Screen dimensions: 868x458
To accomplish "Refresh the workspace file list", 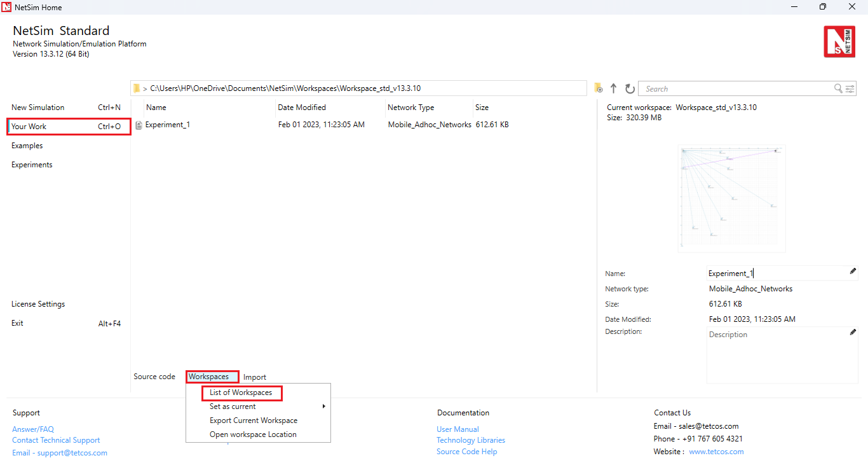I will (x=630, y=88).
